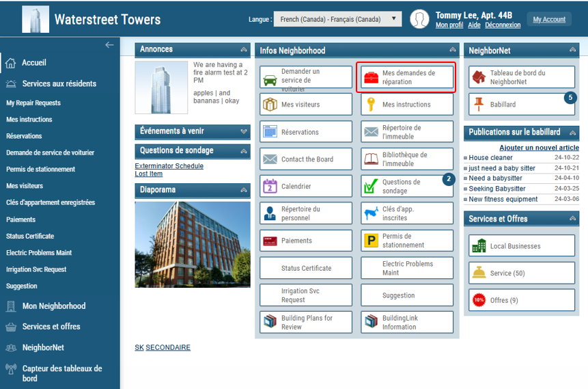Click the Déconnexion link
This screenshot has width=588, height=389.
503,25
